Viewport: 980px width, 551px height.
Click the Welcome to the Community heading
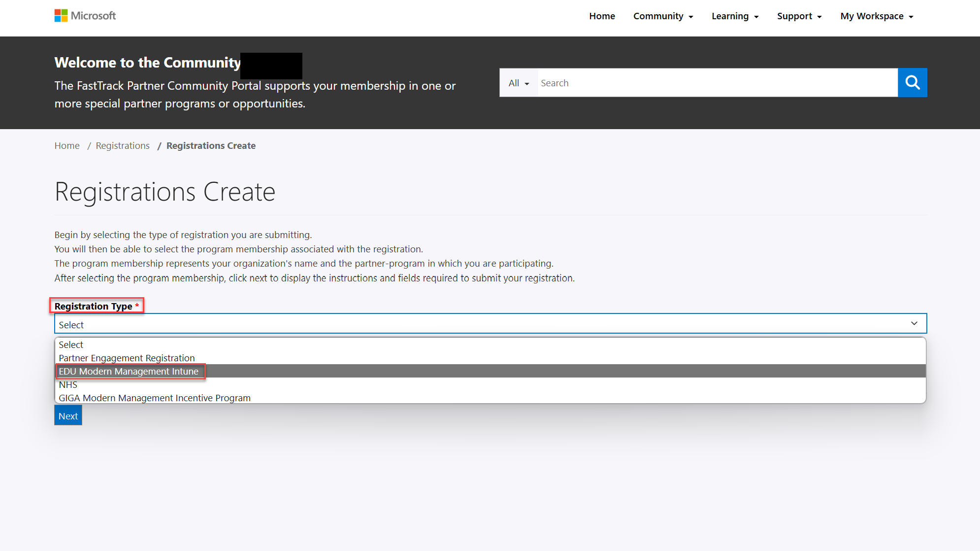[x=148, y=63]
